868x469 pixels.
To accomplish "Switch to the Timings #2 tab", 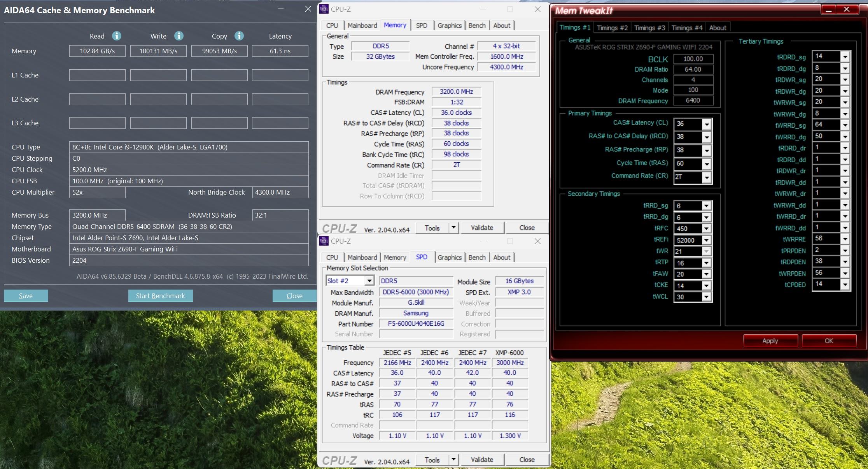I will [x=612, y=28].
